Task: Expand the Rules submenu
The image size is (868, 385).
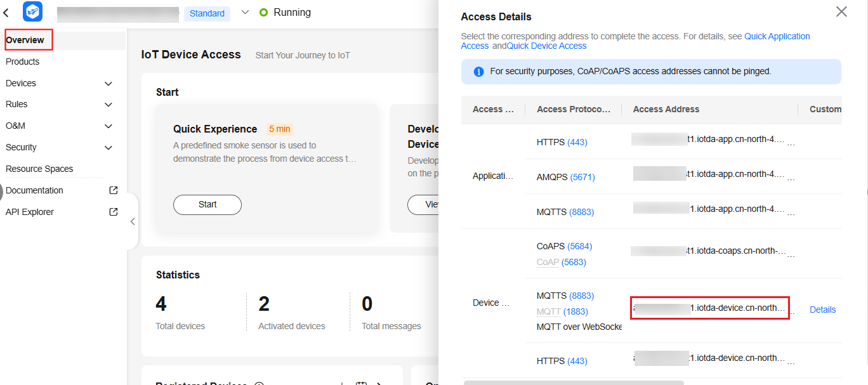Action: (x=109, y=105)
